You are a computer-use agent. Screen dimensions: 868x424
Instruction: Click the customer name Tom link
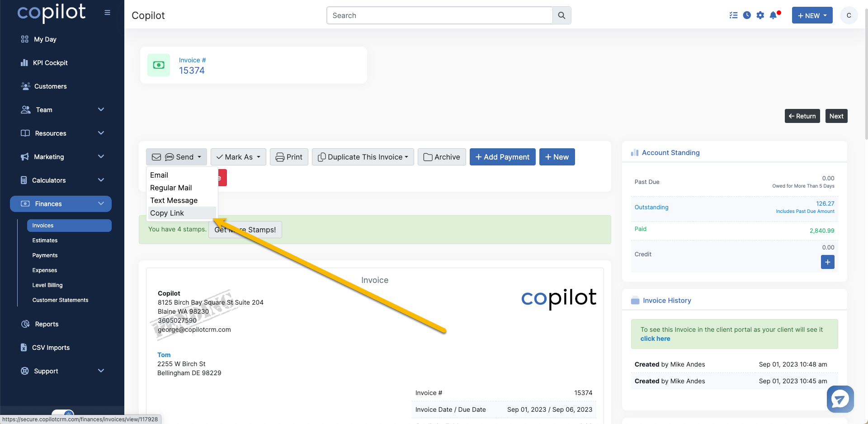(164, 355)
